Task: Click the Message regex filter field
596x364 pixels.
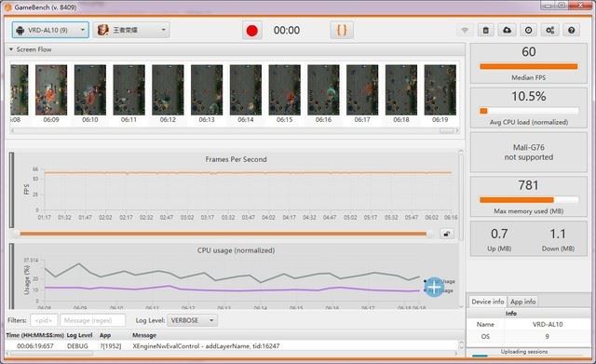Action: tap(92, 320)
